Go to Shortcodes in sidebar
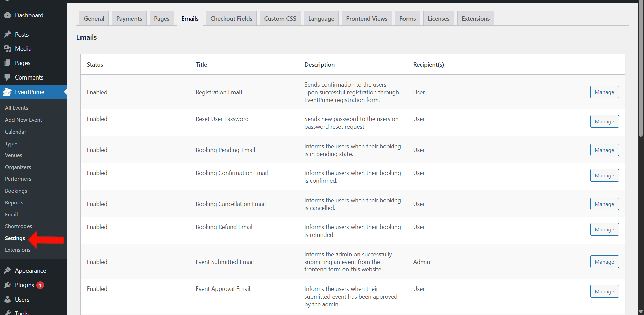Screen dimensions: 644x315 click(x=18, y=226)
